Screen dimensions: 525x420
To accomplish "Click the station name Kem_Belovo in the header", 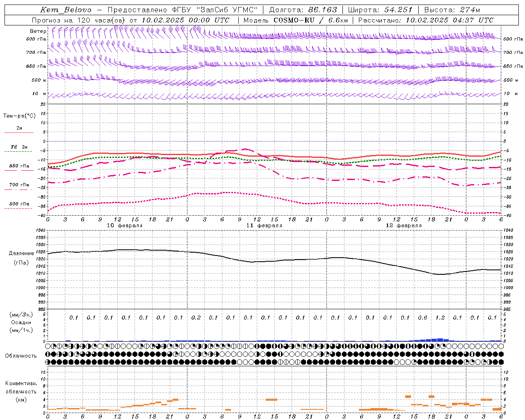I will coord(66,10).
